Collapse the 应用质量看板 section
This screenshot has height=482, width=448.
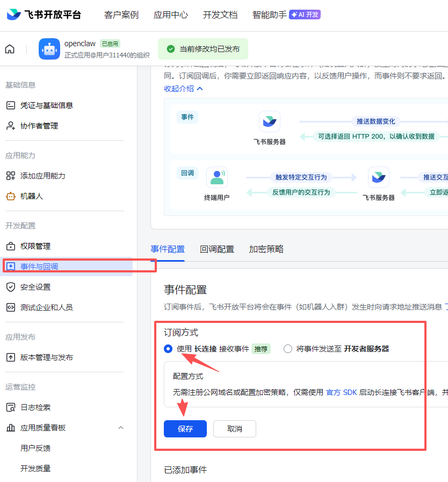point(121,428)
